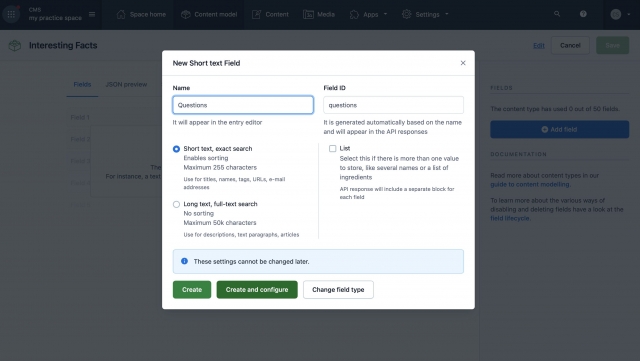
Task: Click the user avatar icon
Action: [x=616, y=14]
